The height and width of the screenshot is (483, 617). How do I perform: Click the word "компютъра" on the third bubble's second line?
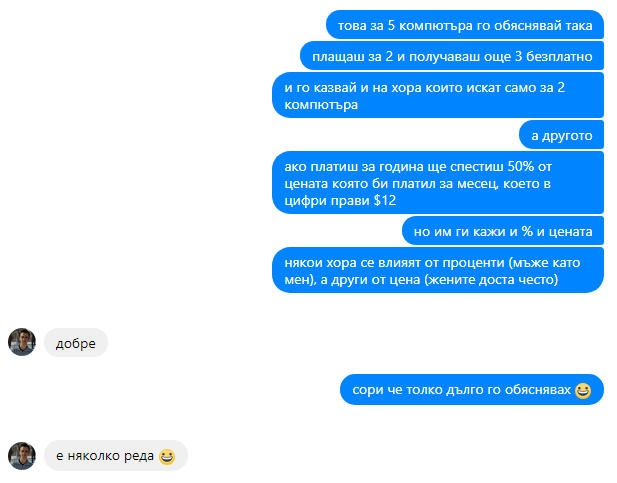pyautogui.click(x=321, y=105)
